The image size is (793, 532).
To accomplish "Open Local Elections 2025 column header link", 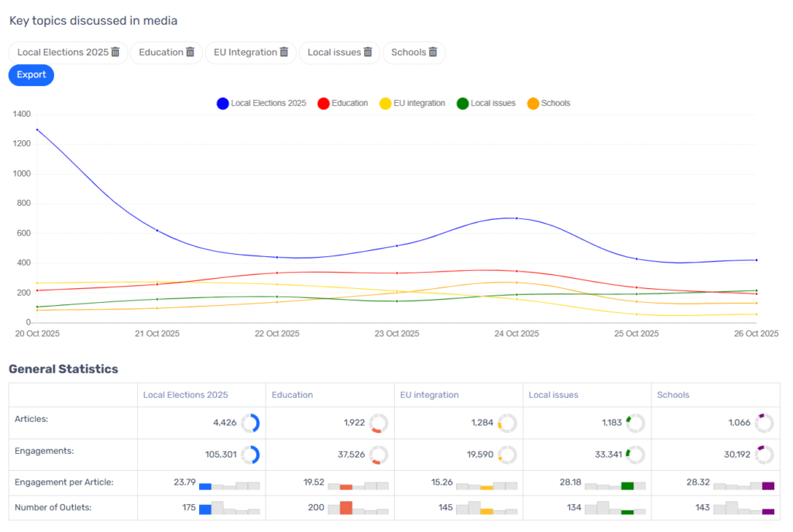I will pyautogui.click(x=185, y=395).
